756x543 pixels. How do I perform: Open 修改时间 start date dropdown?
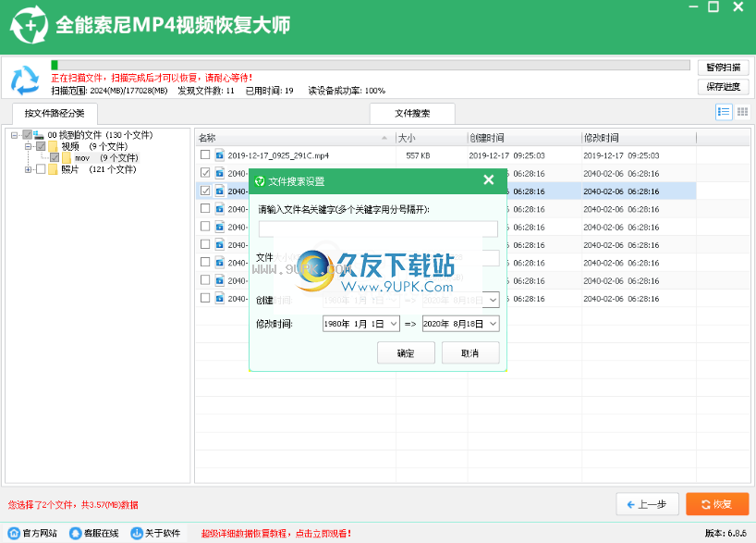394,324
